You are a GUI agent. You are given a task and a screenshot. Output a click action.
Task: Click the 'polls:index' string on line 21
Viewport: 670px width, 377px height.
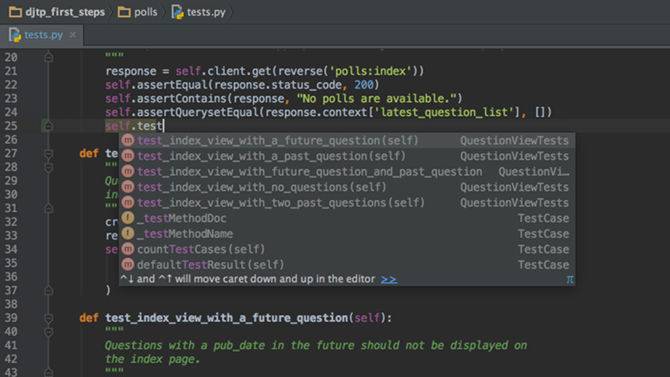370,71
